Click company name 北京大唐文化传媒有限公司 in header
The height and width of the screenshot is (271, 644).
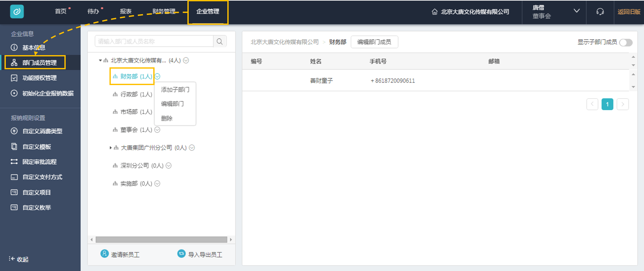tap(475, 12)
